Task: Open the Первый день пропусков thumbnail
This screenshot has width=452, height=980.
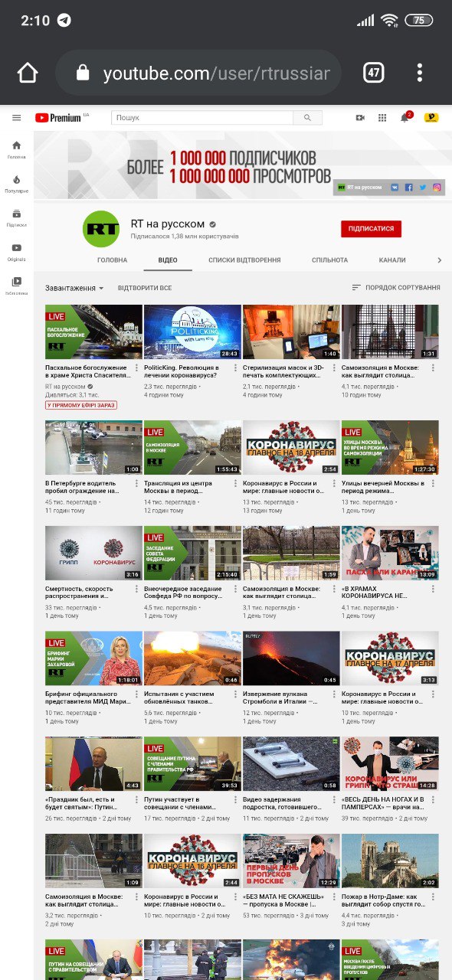Action: 291,861
